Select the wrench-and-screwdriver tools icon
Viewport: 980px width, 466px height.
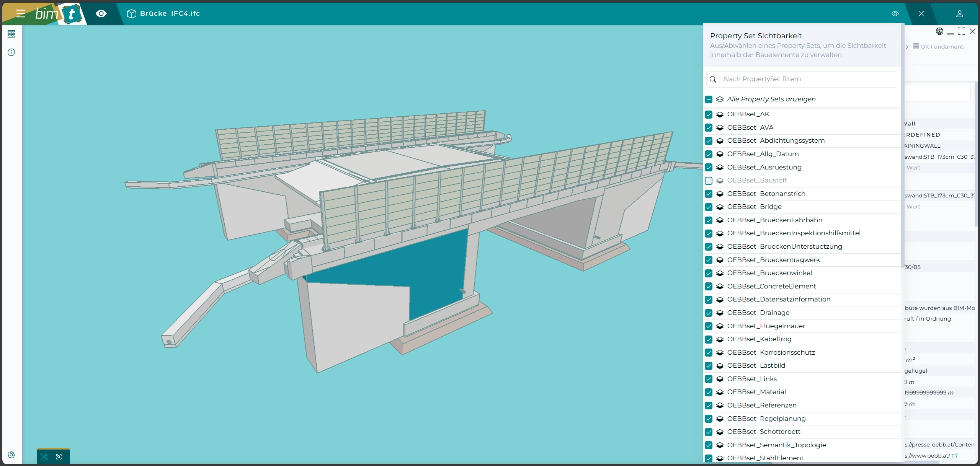pyautogui.click(x=44, y=456)
